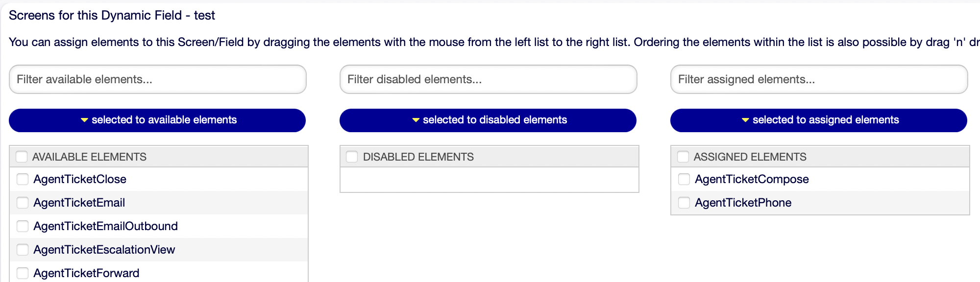Toggle the DISABLED ELEMENTS select-all checkbox
The image size is (980, 282).
[x=352, y=157]
